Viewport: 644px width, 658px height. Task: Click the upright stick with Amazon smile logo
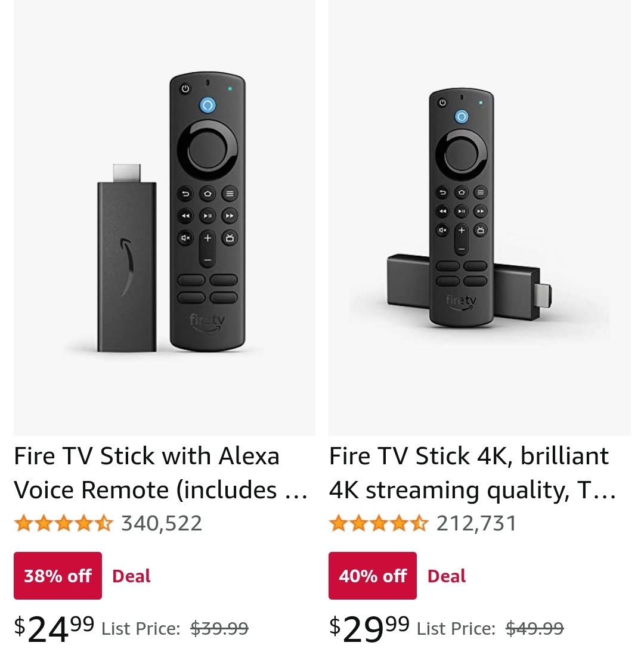(x=127, y=262)
